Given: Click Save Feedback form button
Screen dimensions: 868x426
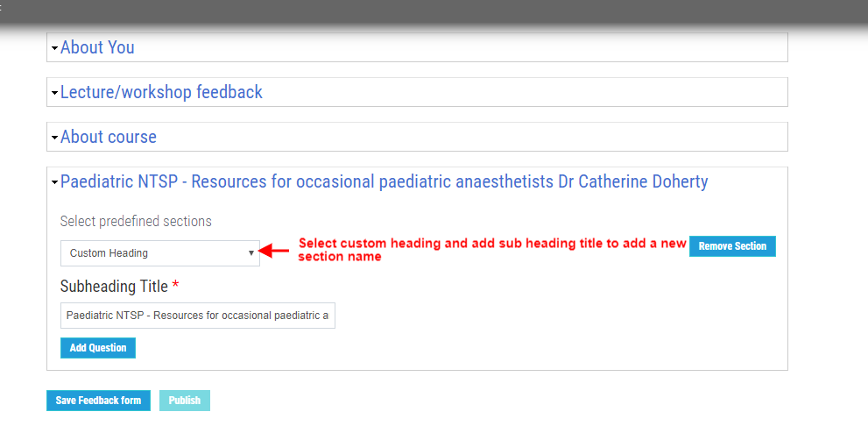Looking at the screenshot, I should coord(98,401).
